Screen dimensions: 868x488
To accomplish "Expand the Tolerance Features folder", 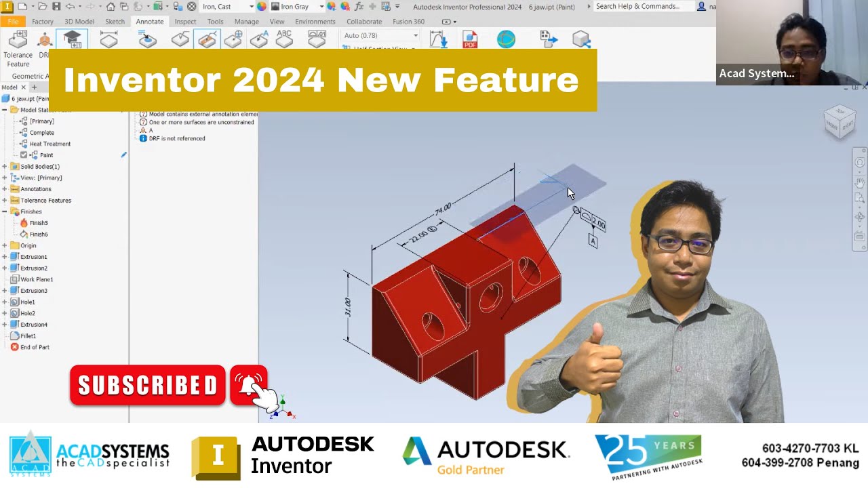I will [x=5, y=200].
